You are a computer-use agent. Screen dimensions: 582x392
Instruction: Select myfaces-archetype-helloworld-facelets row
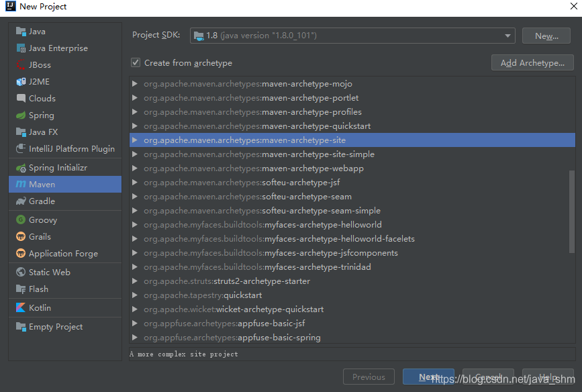point(352,239)
